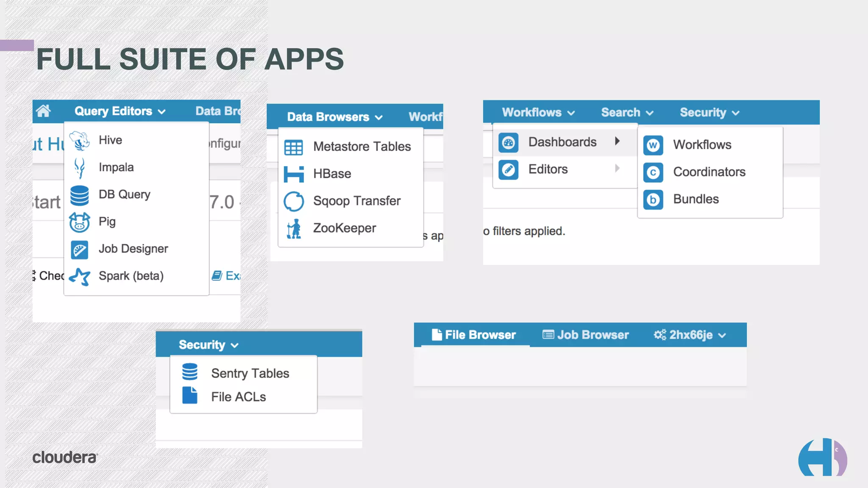Select Coordinators submenu item
Screen dimensions: 868x488
(x=710, y=172)
